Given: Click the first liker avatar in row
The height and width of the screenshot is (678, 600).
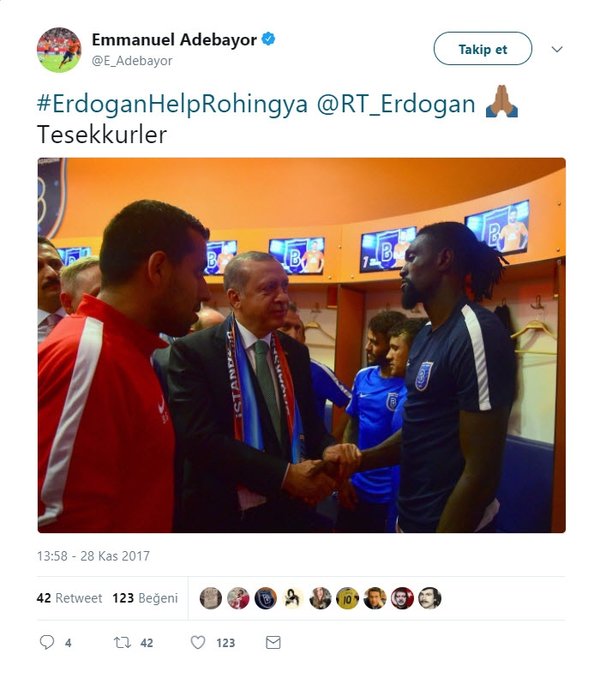Looking at the screenshot, I should [x=211, y=598].
